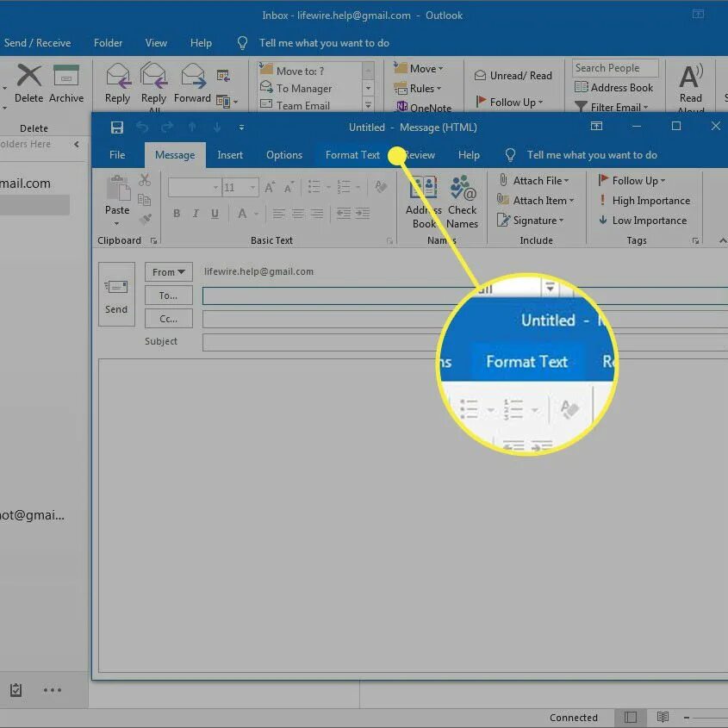Click the Cut scissors icon
This screenshot has width=728, height=728.
click(x=145, y=180)
